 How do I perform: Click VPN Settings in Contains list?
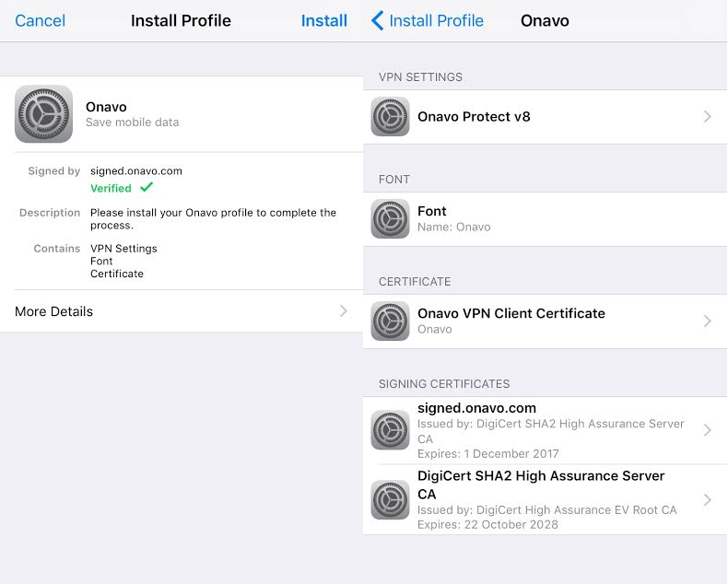point(123,249)
